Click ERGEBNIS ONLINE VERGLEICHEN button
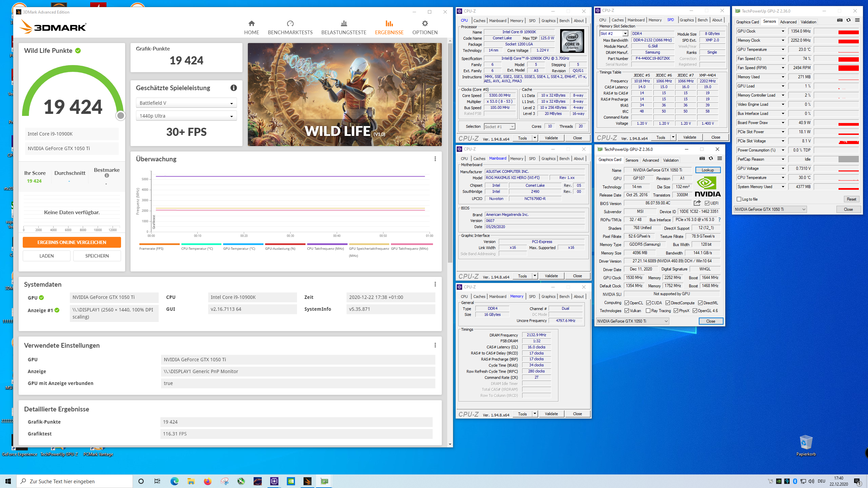 (x=72, y=242)
